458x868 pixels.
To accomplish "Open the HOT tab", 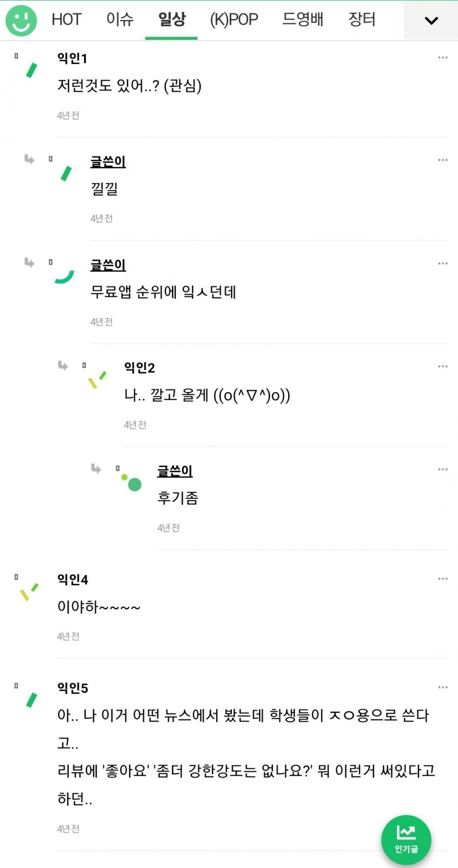I will pos(66,20).
